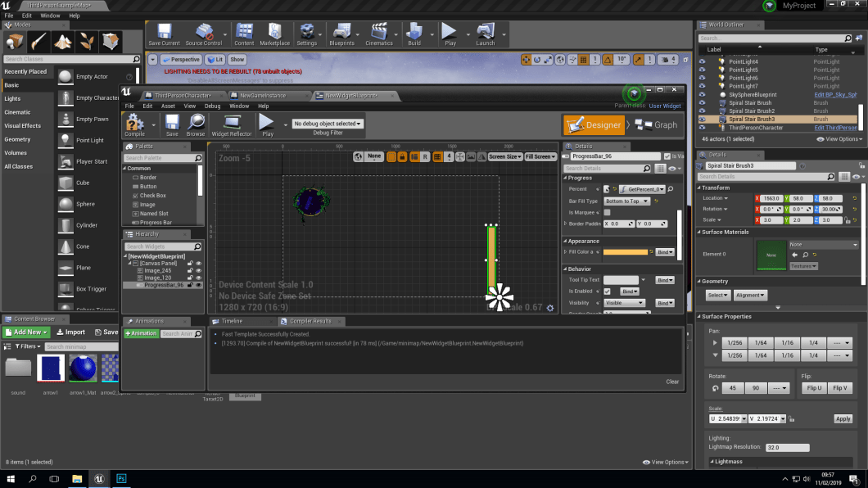Open the Fill Screen dropdown
Screen dimensions: 868x488
coord(540,157)
